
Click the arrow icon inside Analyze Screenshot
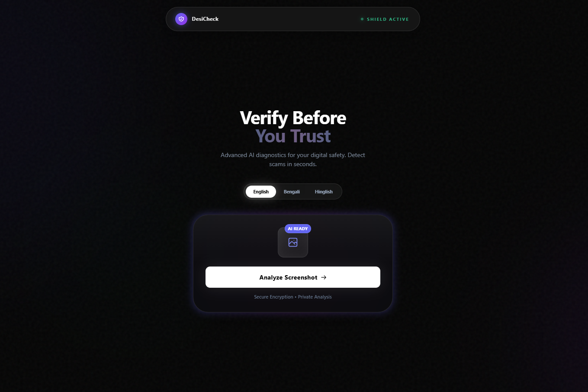coord(324,277)
